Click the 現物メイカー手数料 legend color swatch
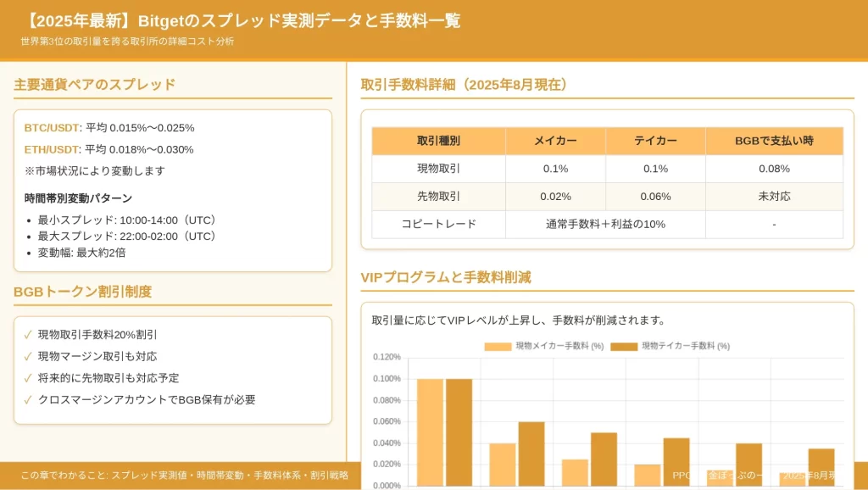 (498, 346)
